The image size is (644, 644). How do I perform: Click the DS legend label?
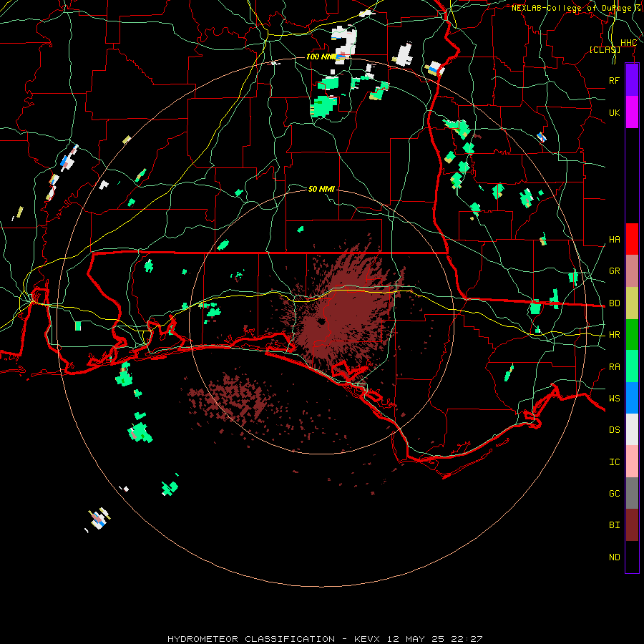pos(614,430)
